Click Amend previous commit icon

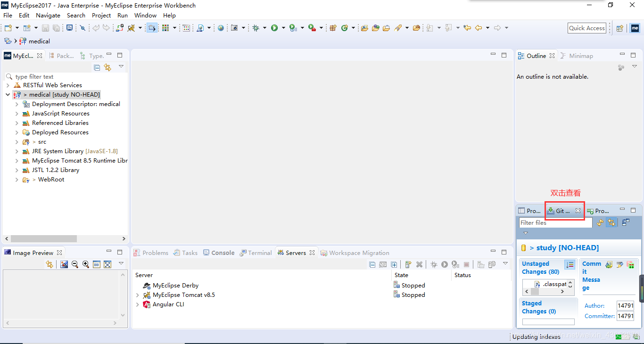(x=609, y=265)
